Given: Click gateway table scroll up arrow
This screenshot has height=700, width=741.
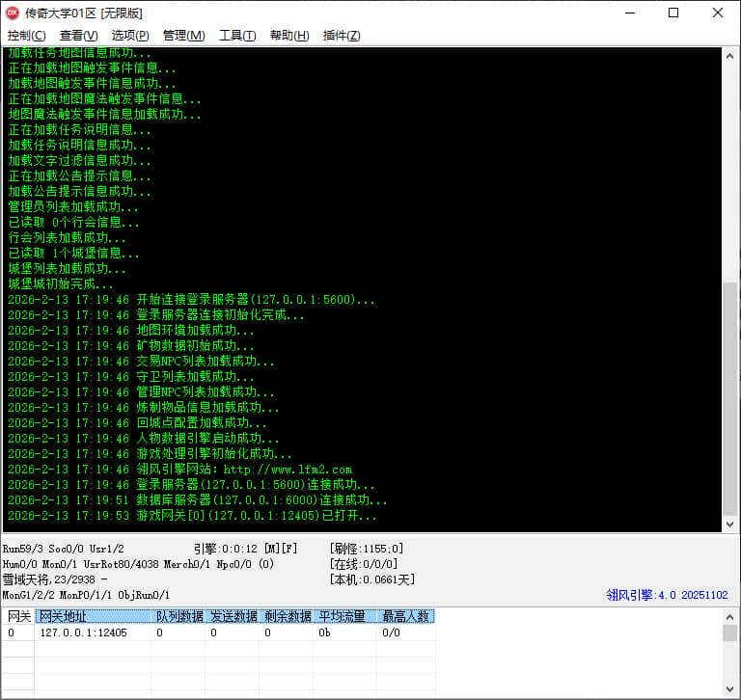Looking at the screenshot, I should (x=729, y=616).
